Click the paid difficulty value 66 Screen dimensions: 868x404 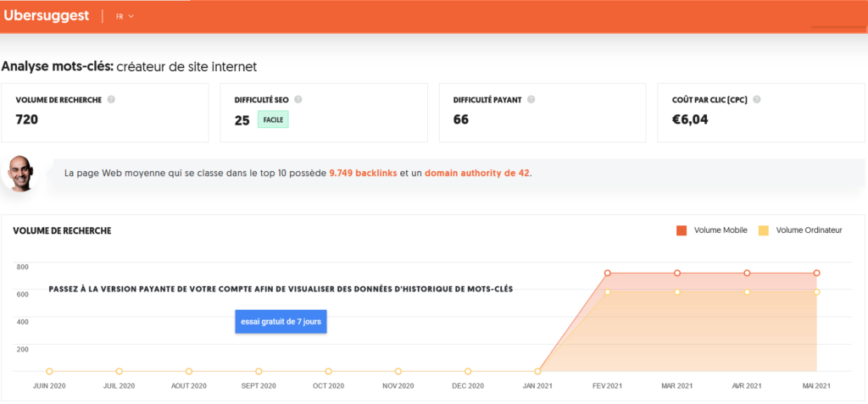click(460, 119)
